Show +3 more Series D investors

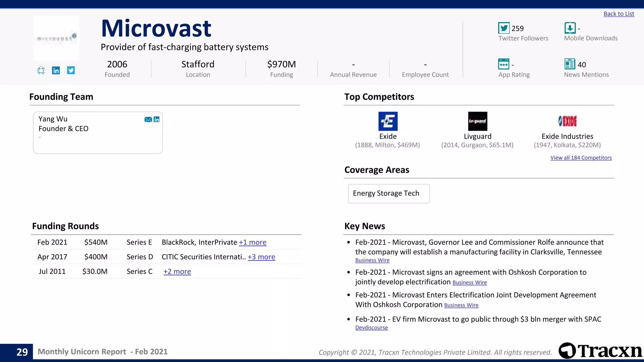point(261,257)
